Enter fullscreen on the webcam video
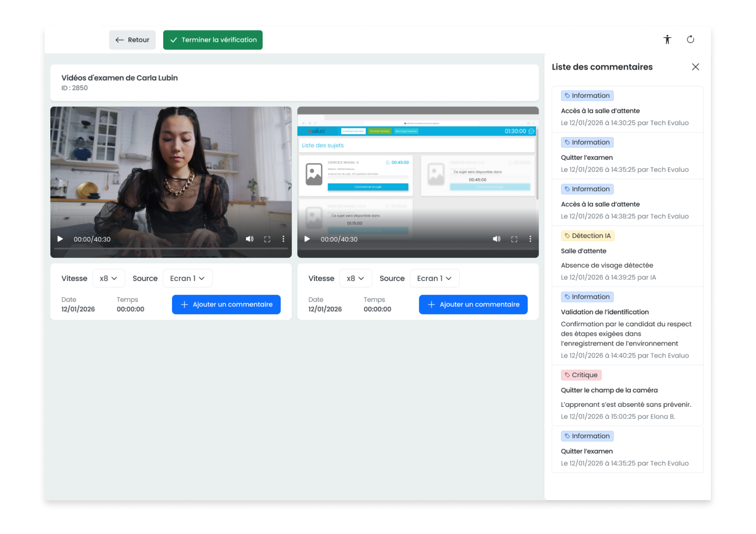This screenshot has width=756, height=534. pyautogui.click(x=267, y=239)
